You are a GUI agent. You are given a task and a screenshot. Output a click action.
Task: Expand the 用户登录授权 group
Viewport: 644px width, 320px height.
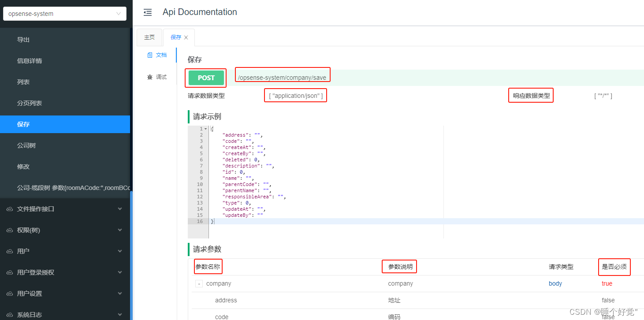click(65, 272)
